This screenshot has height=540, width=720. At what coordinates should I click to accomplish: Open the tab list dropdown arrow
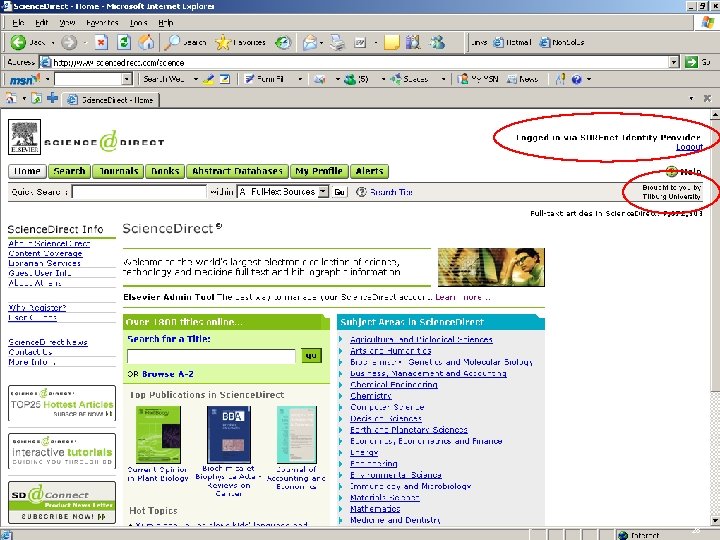(691, 98)
